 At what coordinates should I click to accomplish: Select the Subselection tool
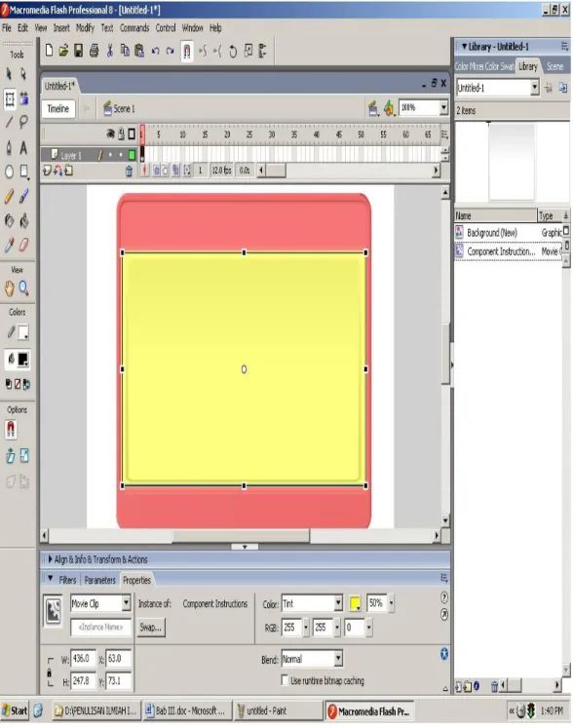(23, 74)
